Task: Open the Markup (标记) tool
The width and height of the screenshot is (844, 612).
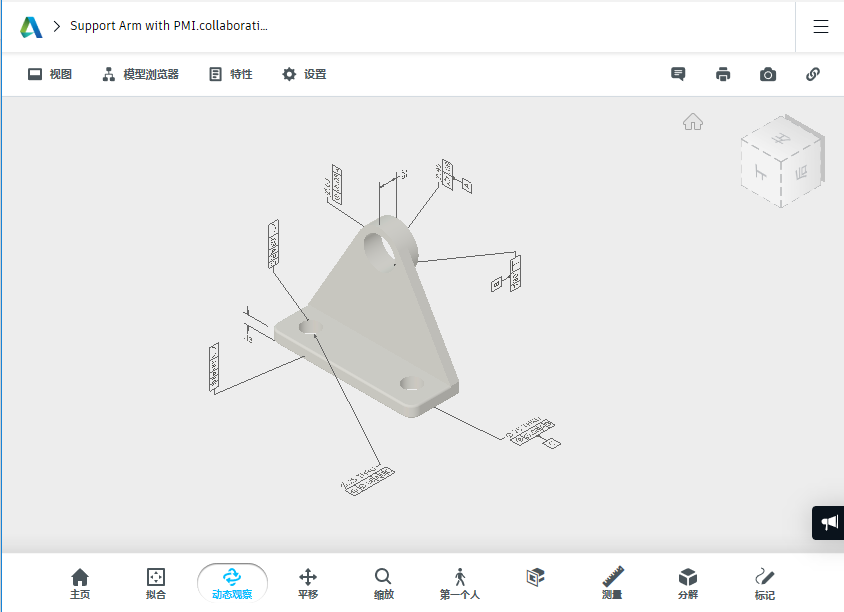Action: point(764,583)
